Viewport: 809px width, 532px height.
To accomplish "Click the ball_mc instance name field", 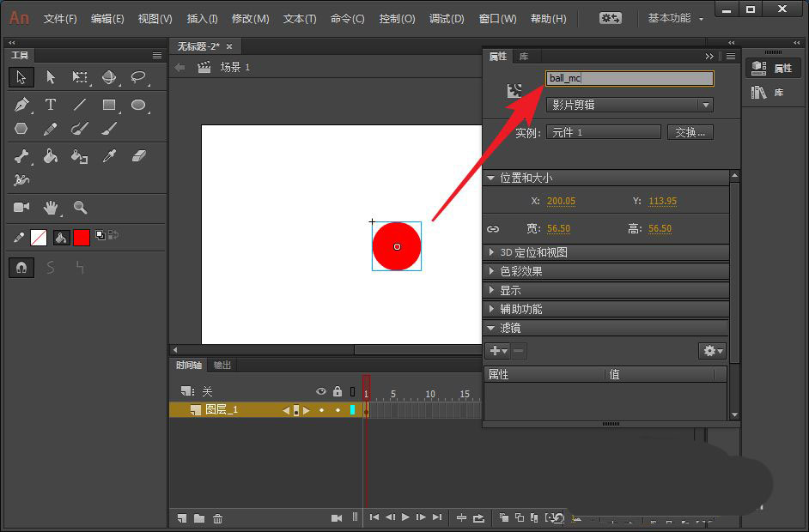I will pos(630,78).
